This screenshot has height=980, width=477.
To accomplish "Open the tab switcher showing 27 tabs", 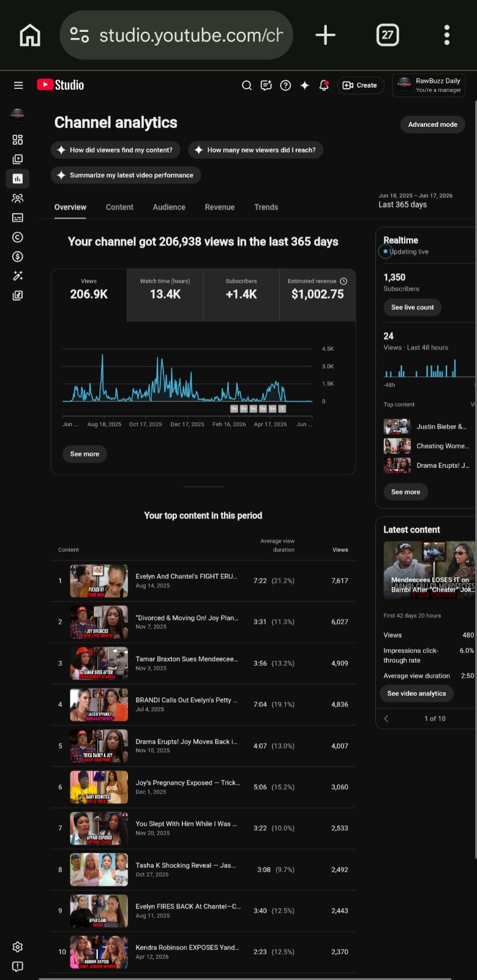I will click(x=387, y=35).
